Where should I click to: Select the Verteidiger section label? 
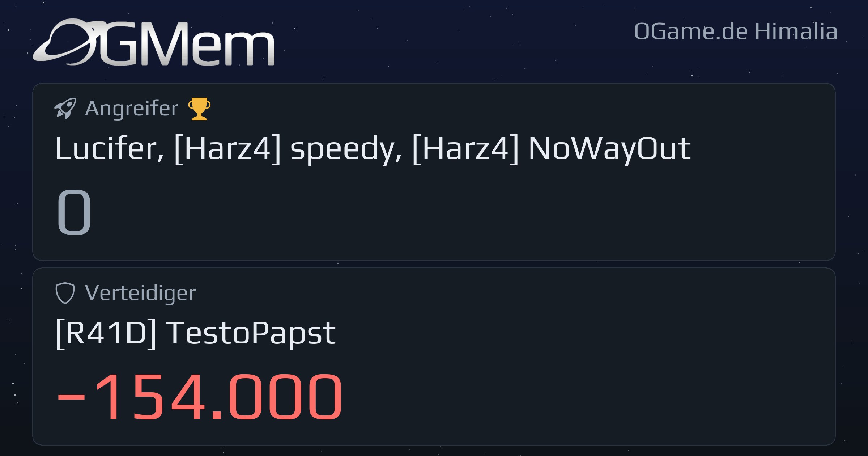140,294
